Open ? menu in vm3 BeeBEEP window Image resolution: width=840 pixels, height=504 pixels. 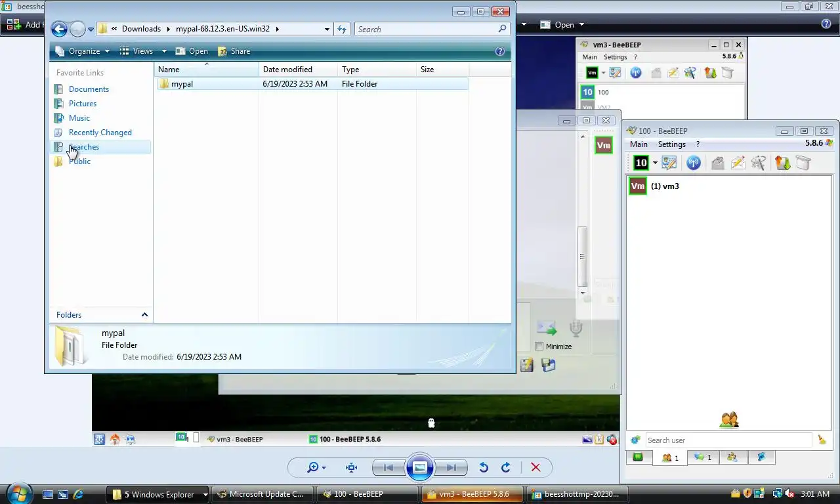(x=635, y=57)
